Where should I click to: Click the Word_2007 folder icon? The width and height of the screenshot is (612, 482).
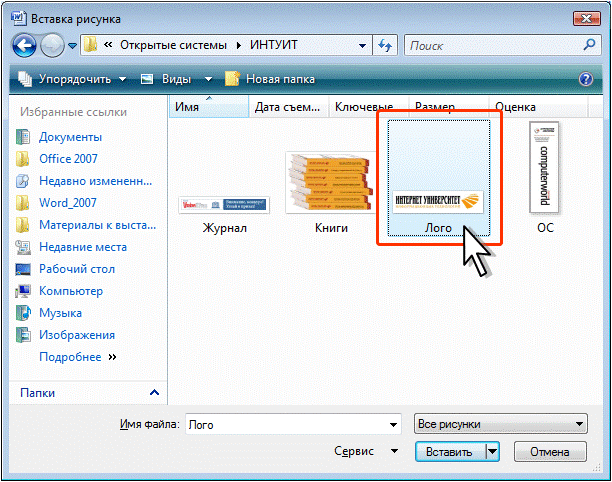point(23,203)
